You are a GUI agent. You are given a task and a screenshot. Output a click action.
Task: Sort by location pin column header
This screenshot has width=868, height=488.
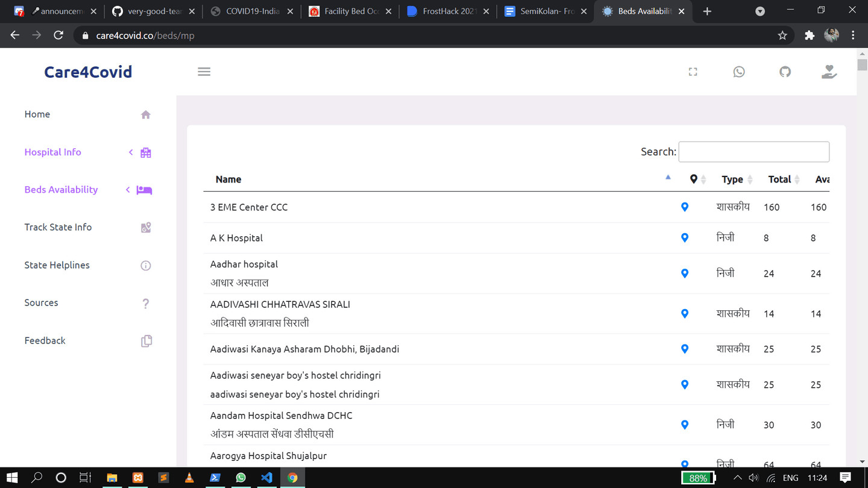point(697,179)
